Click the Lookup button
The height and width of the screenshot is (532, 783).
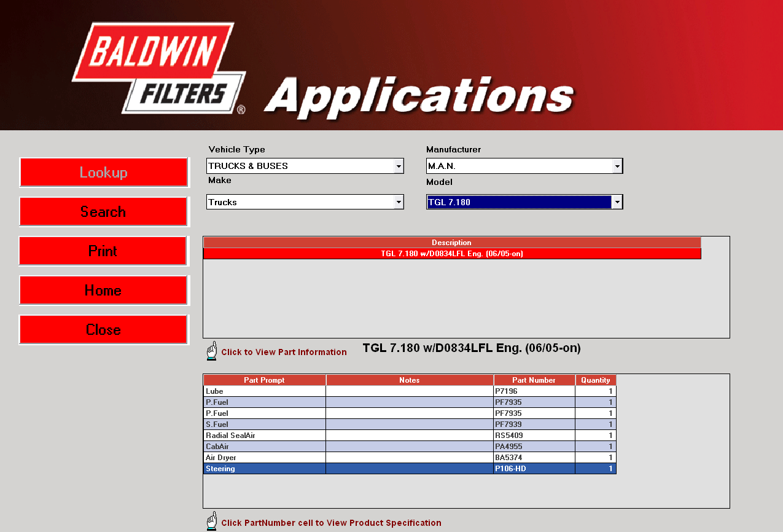tap(103, 172)
